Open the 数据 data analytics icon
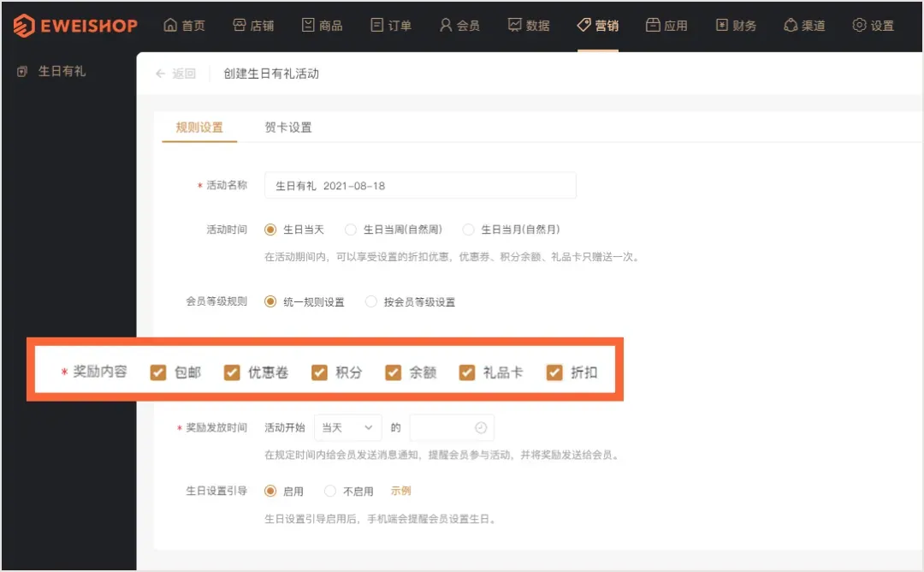Screen dimensions: 924x572 pos(514,25)
